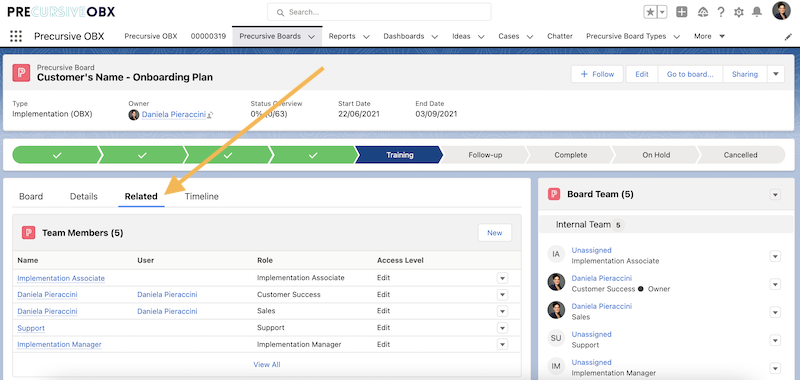The width and height of the screenshot is (800, 380).
Task: Add a New team member
Action: [x=494, y=233]
